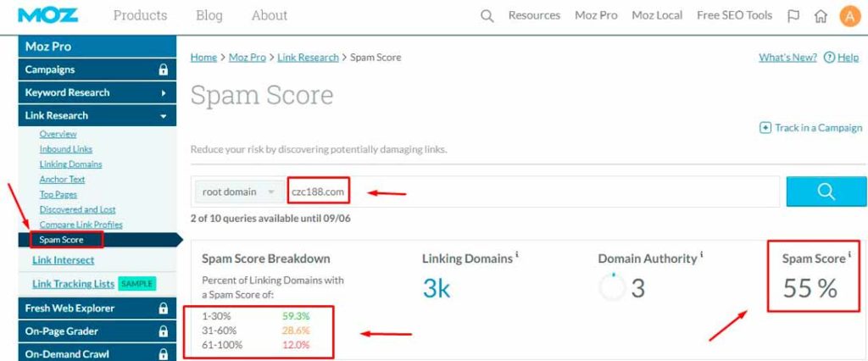Viewport: 868px width, 361px height.
Task: Open the About menu item
Action: tap(270, 15)
